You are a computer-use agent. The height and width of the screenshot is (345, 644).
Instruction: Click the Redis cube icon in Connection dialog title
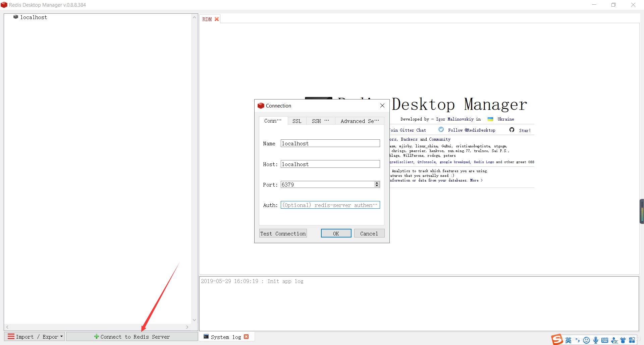(x=261, y=106)
